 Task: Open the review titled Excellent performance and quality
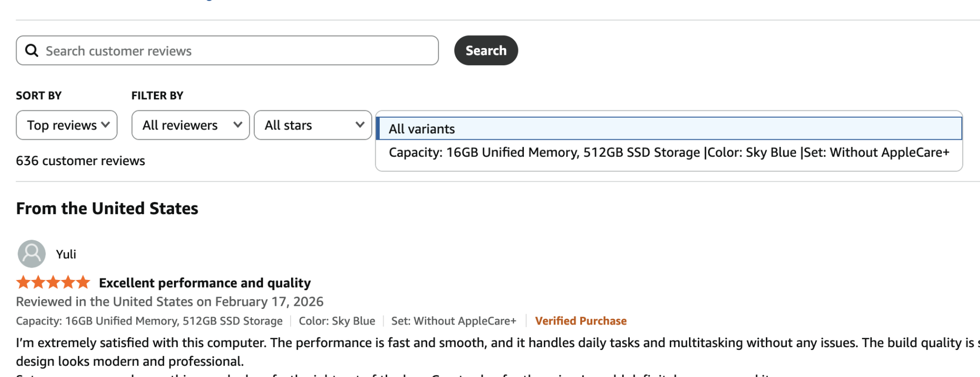pos(204,282)
